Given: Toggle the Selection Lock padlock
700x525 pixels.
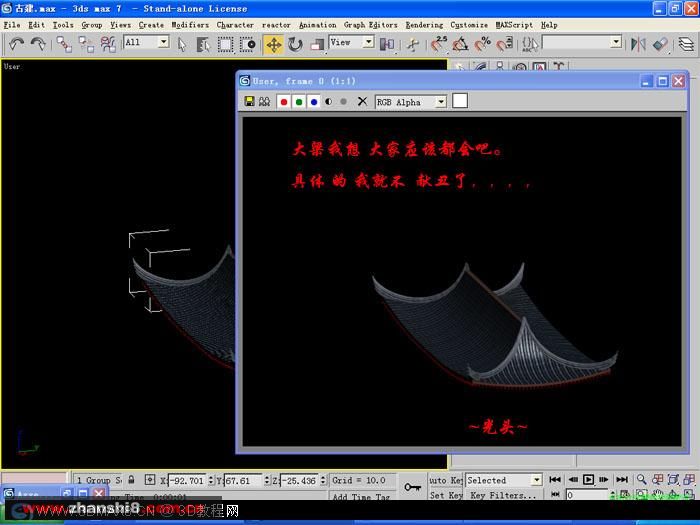Looking at the screenshot, I should click(131, 480).
